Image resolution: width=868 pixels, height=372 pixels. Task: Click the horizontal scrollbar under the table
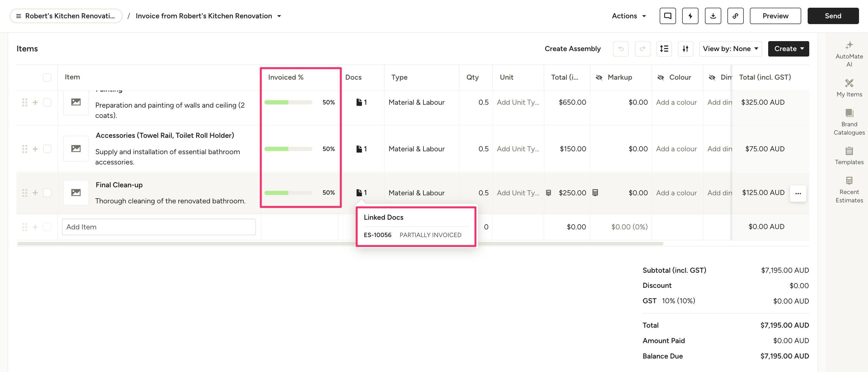pos(340,244)
